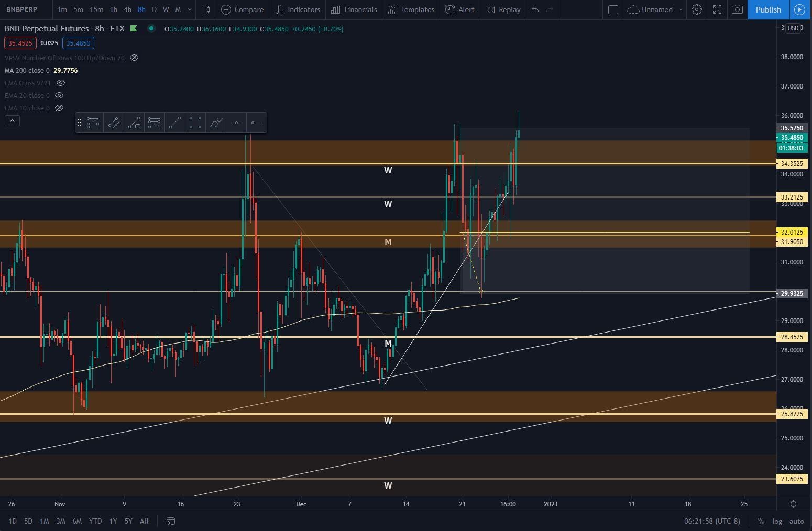Toggle visibility of VPSV indicator
The width and height of the screenshot is (812, 531).
134,58
